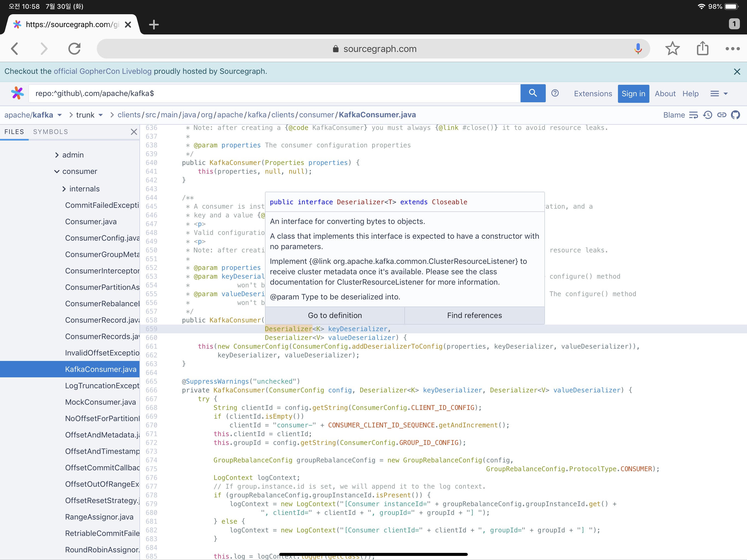Tap the browser share icon
747x560 pixels.
pos(702,49)
